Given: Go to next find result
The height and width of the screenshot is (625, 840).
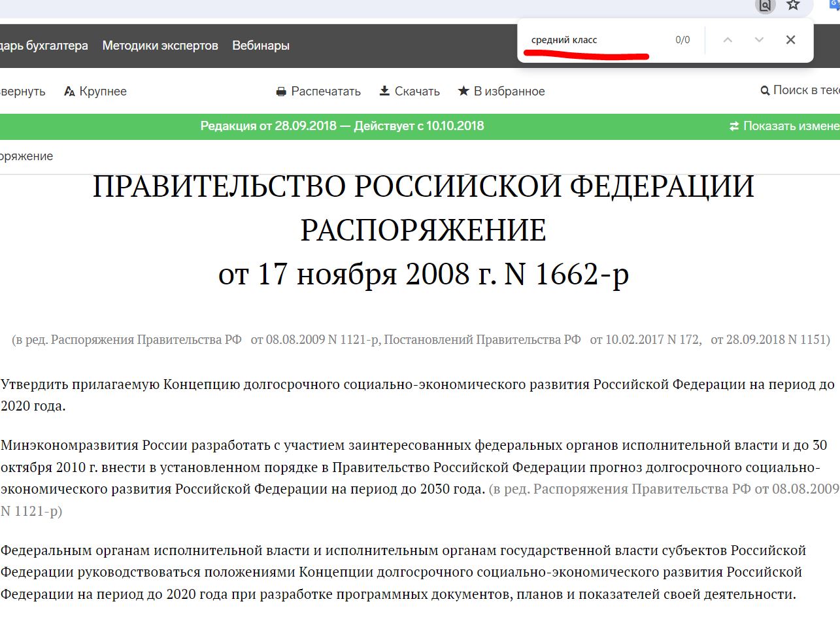Looking at the screenshot, I should click(x=759, y=40).
